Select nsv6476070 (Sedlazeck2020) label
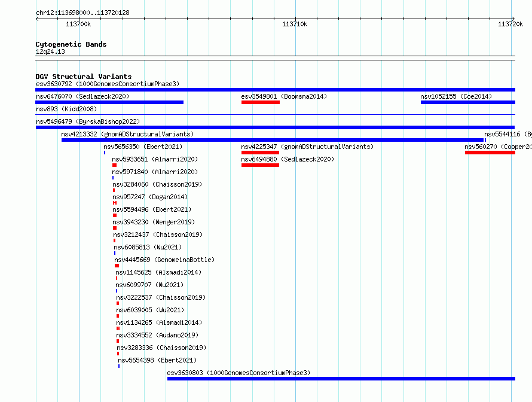 click(82, 96)
